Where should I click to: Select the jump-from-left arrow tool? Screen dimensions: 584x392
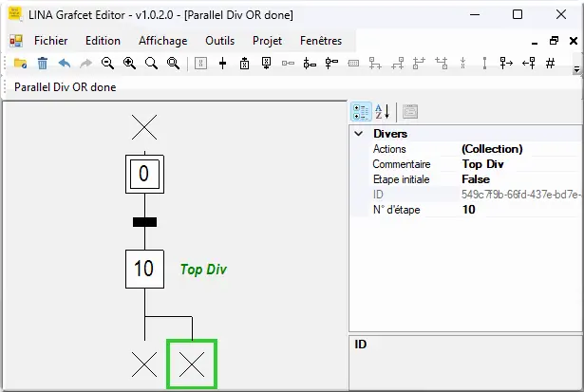pos(529,64)
